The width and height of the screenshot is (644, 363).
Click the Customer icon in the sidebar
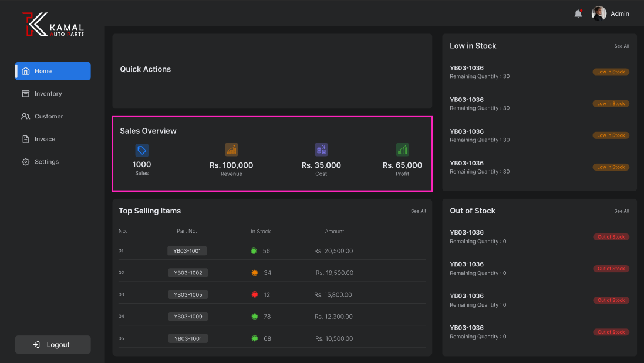click(x=25, y=116)
